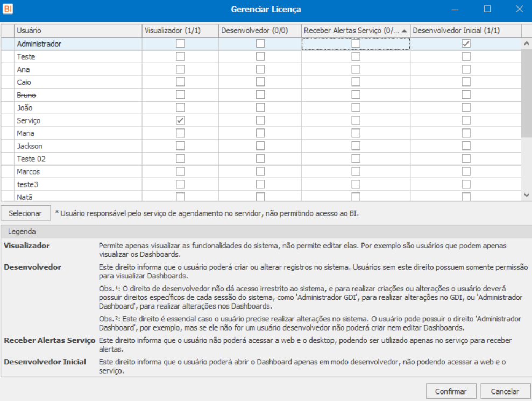Check Desenvolvedor for Teste user
The image size is (532, 401).
260,56
